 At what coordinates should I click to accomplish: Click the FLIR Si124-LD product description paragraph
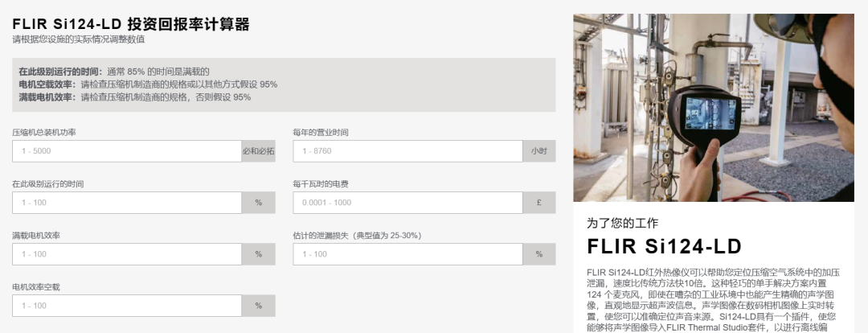coord(712,299)
